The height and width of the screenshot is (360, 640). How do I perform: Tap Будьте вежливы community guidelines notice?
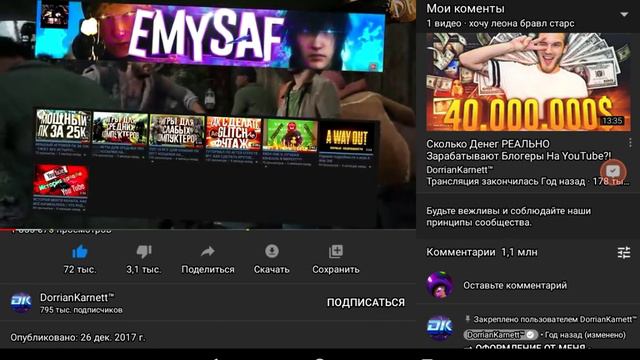(x=509, y=217)
